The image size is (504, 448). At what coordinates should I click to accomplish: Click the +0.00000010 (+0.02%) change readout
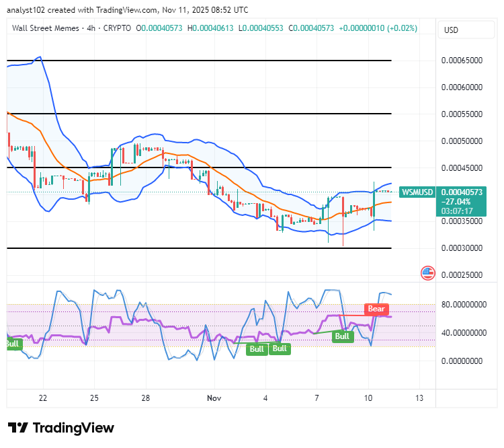(378, 28)
